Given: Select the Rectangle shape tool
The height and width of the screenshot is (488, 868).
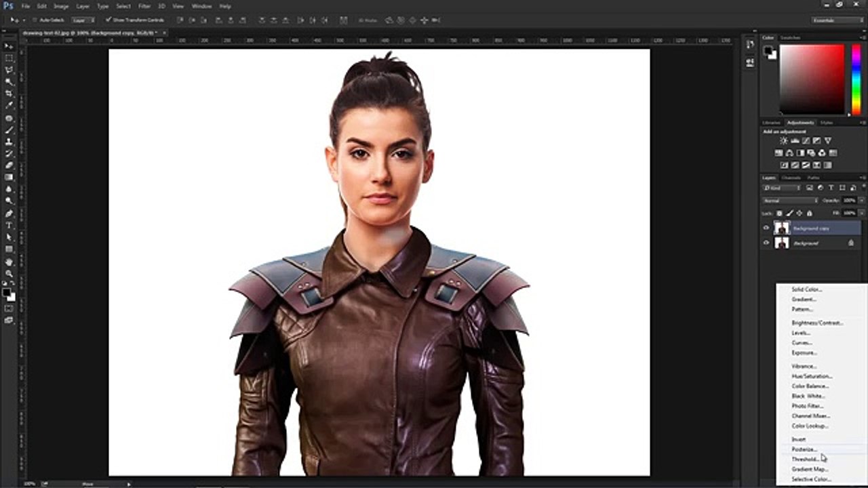Looking at the screenshot, I should (9, 249).
